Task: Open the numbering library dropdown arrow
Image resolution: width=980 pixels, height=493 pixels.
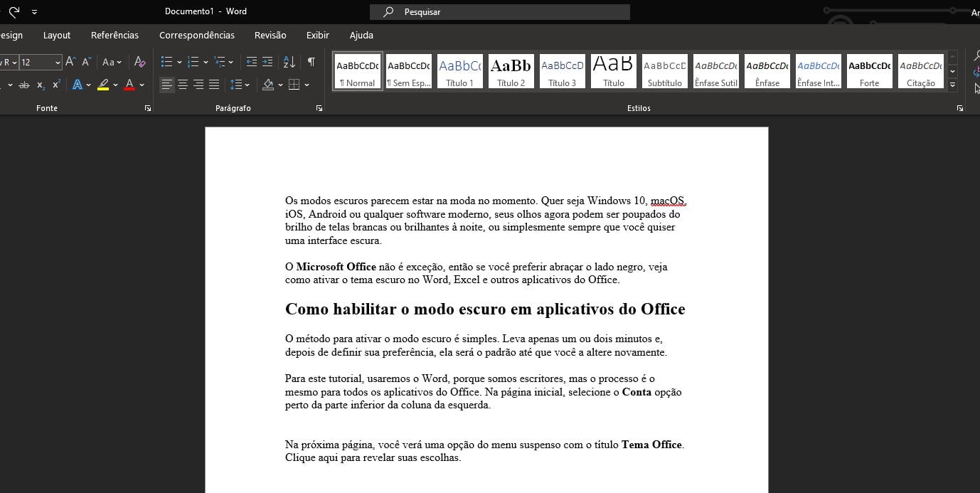Action: coord(206,62)
